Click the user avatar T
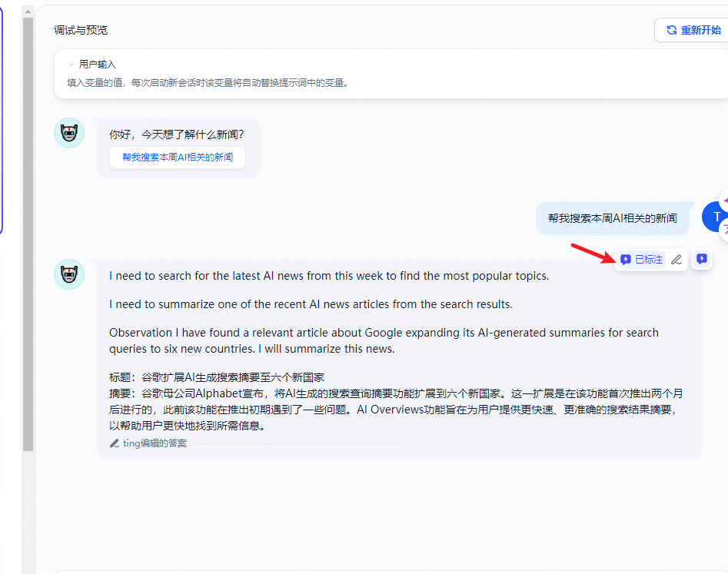The height and width of the screenshot is (574, 728). [x=716, y=217]
